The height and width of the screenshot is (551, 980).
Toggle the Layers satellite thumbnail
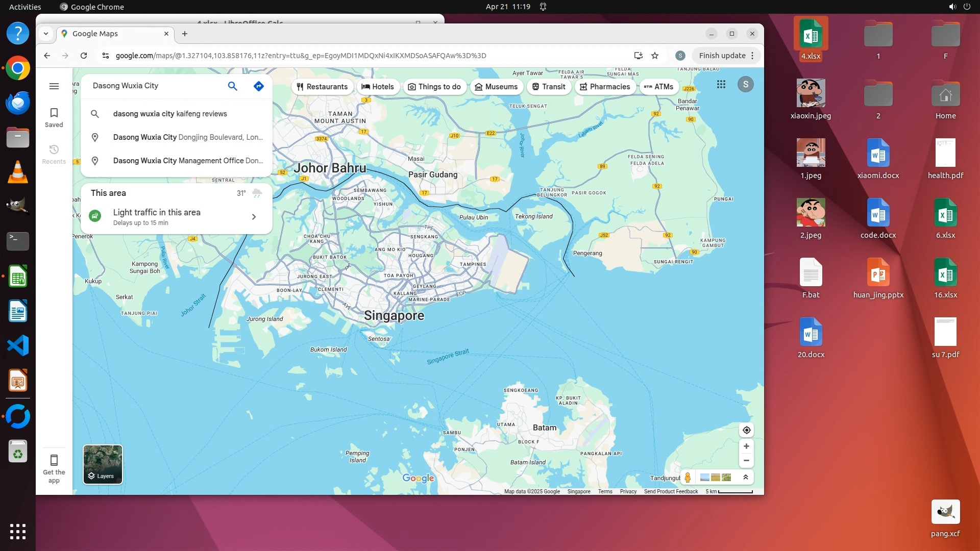pyautogui.click(x=103, y=464)
